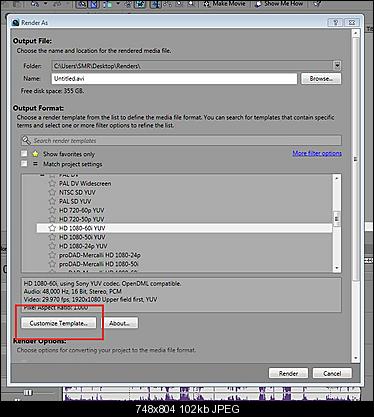Mark PAL SD YUV as favorite
The image size is (374, 417).
[x=52, y=201]
